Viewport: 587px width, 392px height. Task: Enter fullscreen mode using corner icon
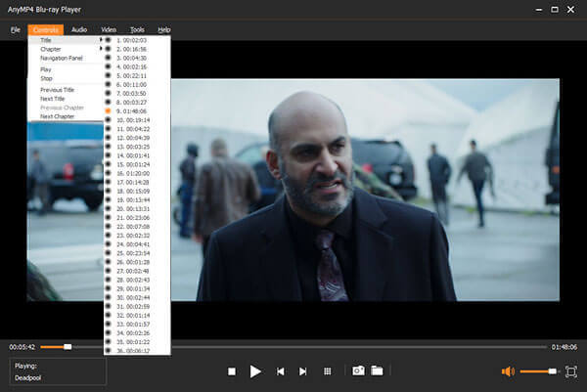point(571,371)
